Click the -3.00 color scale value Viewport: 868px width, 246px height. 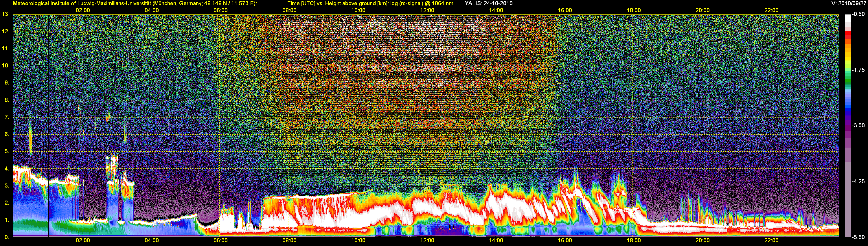pyautogui.click(x=858, y=125)
